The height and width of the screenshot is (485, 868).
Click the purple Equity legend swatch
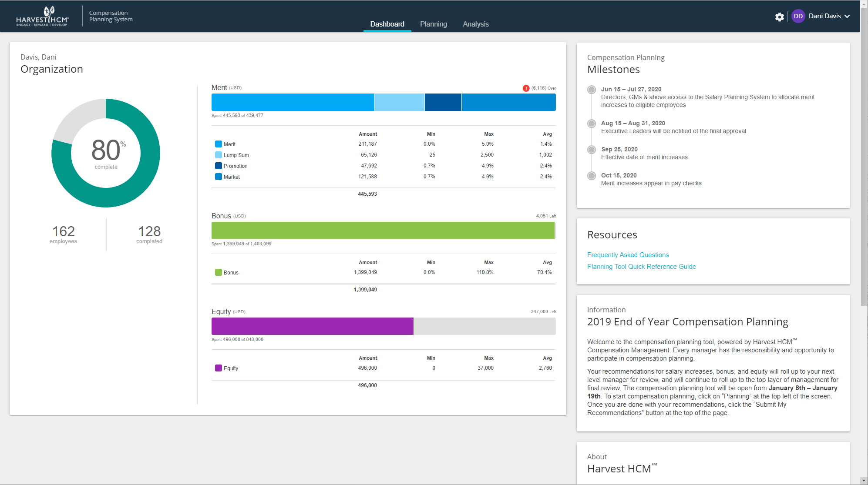[x=218, y=368]
